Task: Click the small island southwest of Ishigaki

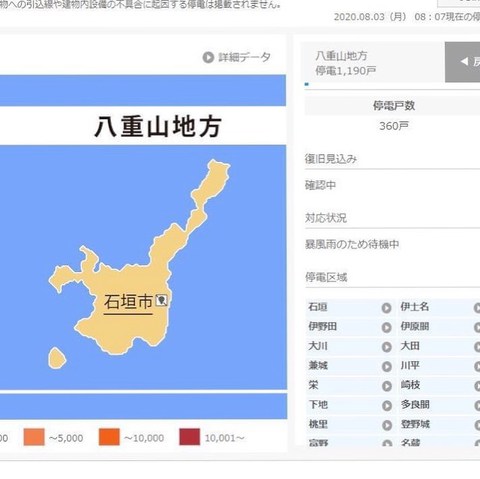Action: pos(56,358)
